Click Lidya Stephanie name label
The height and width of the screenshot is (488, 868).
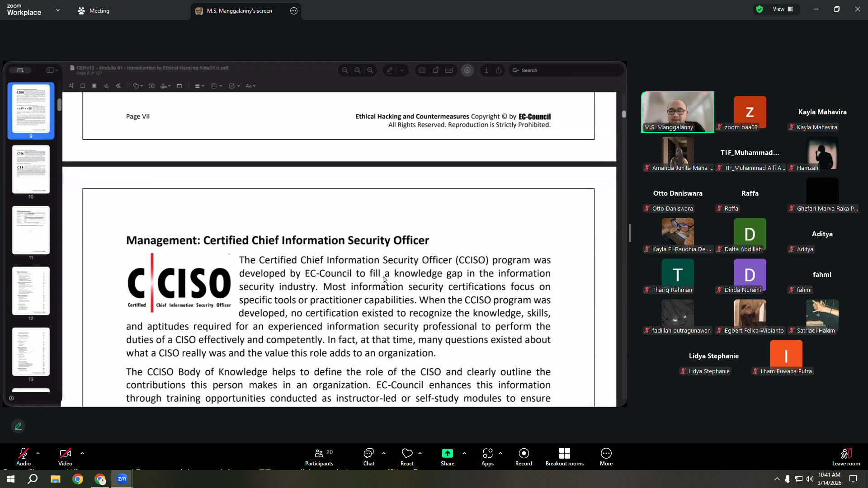coord(708,371)
